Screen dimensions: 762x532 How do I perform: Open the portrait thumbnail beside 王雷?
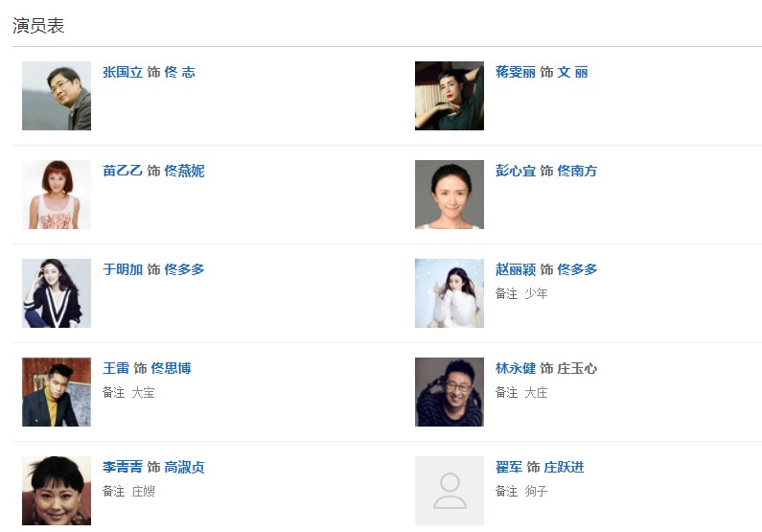[57, 392]
